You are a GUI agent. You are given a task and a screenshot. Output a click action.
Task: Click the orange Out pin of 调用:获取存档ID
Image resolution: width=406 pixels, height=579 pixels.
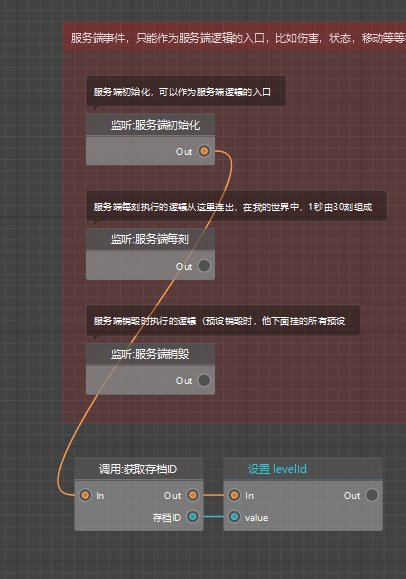pyautogui.click(x=192, y=495)
